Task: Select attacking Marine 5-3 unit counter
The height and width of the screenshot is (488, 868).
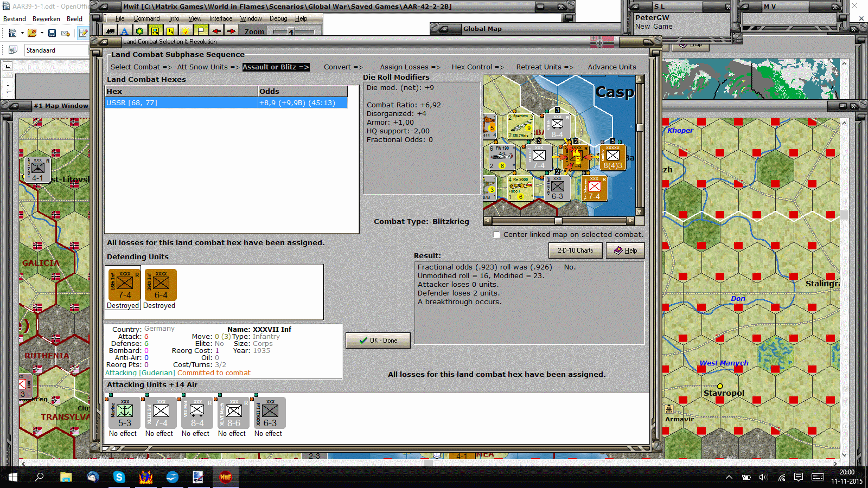Action: tap(125, 413)
